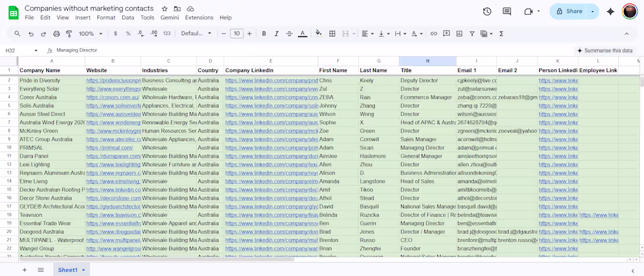Open the primsal.com website link

point(109,148)
